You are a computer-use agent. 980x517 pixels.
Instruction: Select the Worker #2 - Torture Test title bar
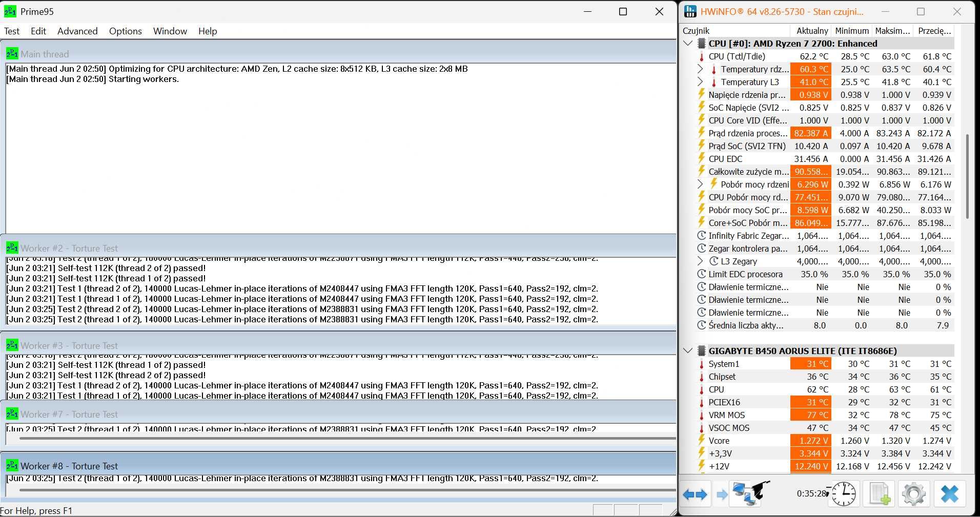pyautogui.click(x=338, y=248)
